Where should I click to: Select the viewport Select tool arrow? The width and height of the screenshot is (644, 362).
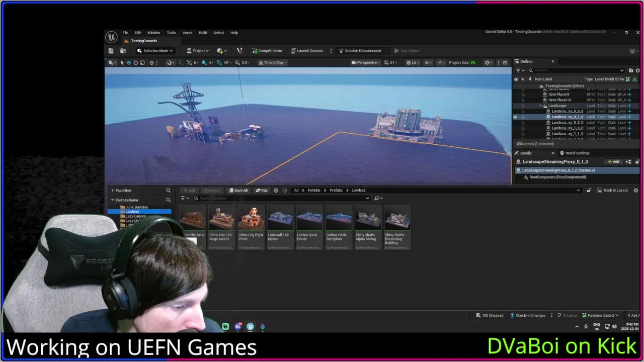(x=122, y=63)
